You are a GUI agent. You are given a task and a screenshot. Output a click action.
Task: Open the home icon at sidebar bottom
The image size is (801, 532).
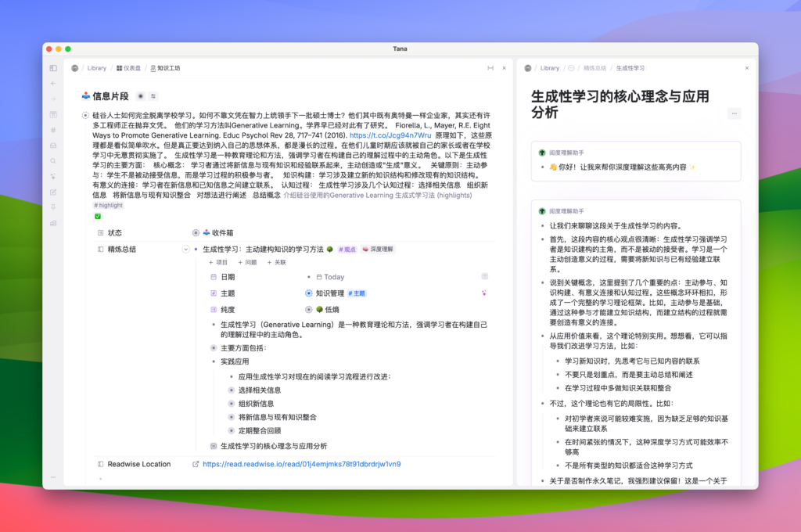point(53,223)
